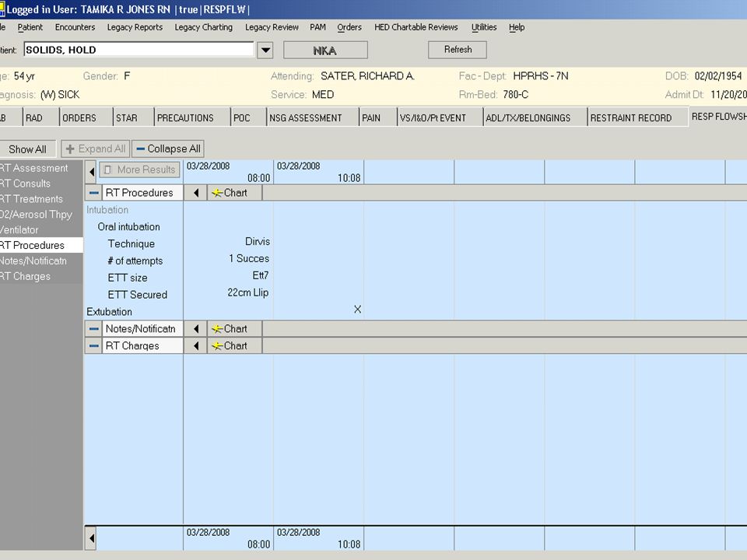Click the bottom timeline left scroll arrow
Viewport: 747px width, 560px height.
92,538
